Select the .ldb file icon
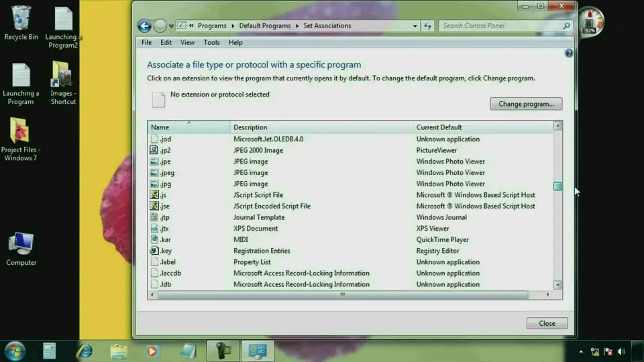Viewport: 644px width, 362px height. (154, 284)
